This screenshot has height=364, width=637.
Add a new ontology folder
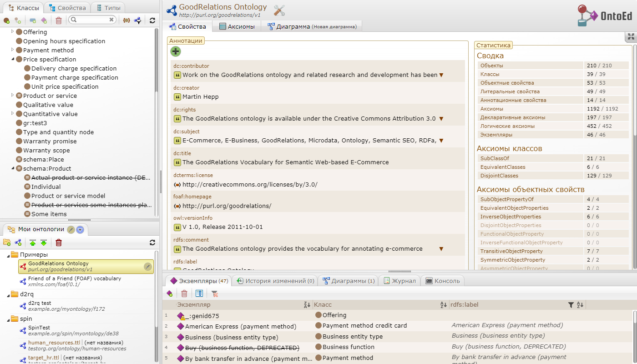[x=7, y=243]
